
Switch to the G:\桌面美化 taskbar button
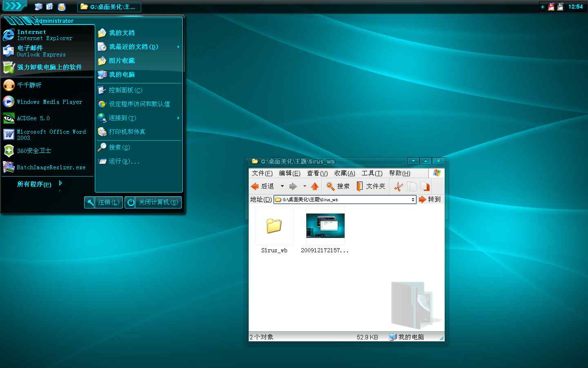(109, 7)
